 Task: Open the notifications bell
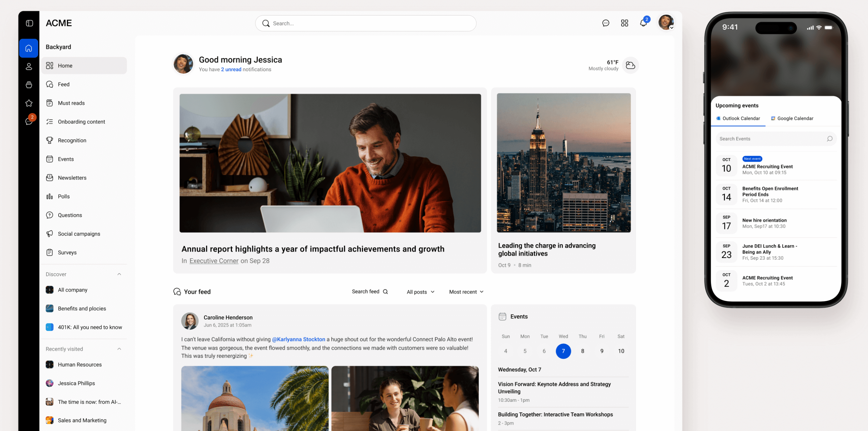coord(644,22)
